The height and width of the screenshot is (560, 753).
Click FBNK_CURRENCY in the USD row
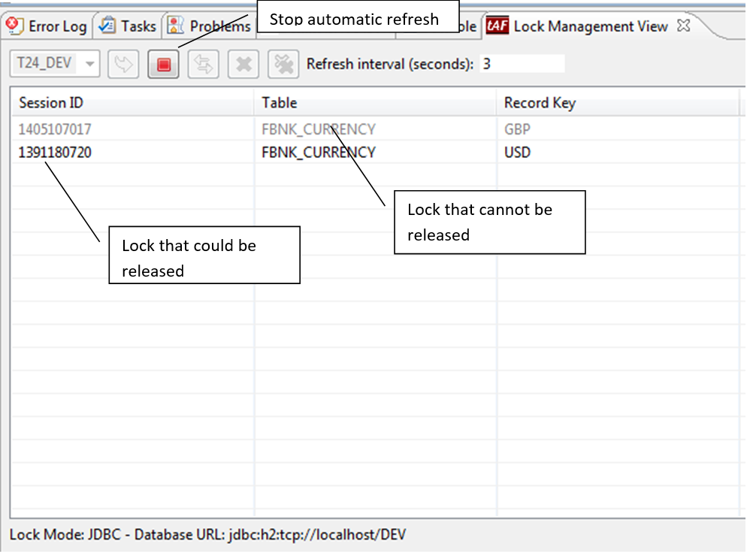(319, 153)
